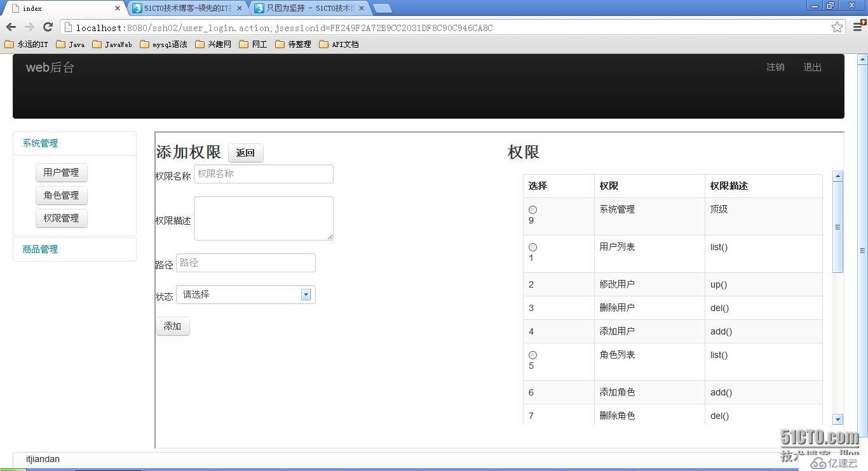The image size is (868, 471).
Task: Close the 51CTO技术博客 tab
Action: (x=240, y=8)
